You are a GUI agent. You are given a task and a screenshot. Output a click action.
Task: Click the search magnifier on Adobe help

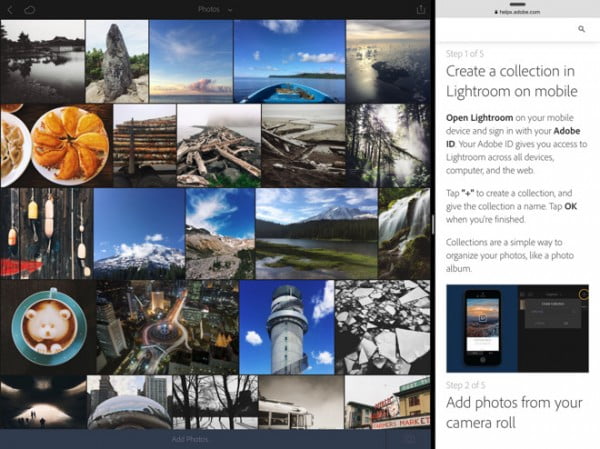[582, 30]
